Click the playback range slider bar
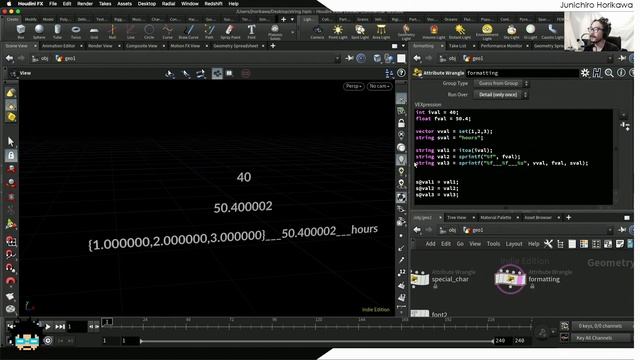Screen dimensions: 640x360 pyautogui.click(x=317, y=341)
